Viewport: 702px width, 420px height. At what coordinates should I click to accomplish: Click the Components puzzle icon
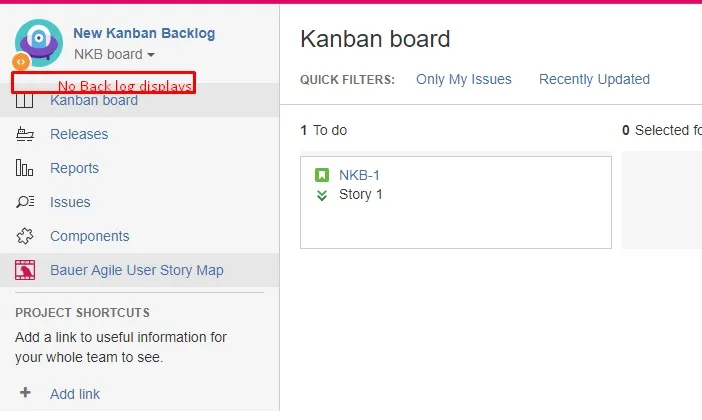coord(26,237)
